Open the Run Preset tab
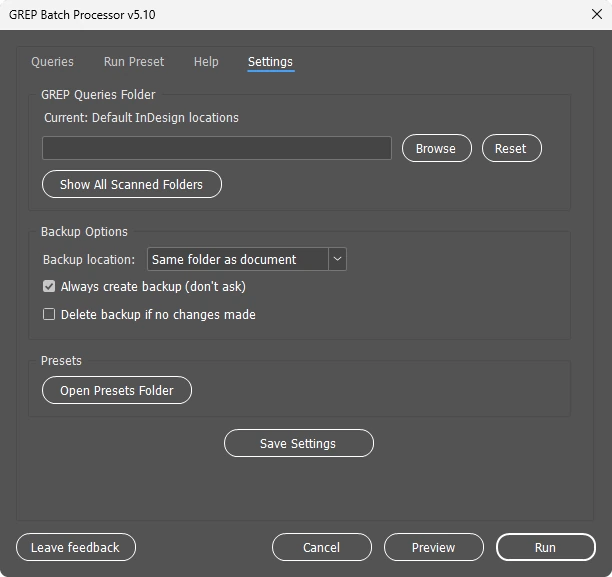Image resolution: width=612 pixels, height=577 pixels. (x=134, y=62)
